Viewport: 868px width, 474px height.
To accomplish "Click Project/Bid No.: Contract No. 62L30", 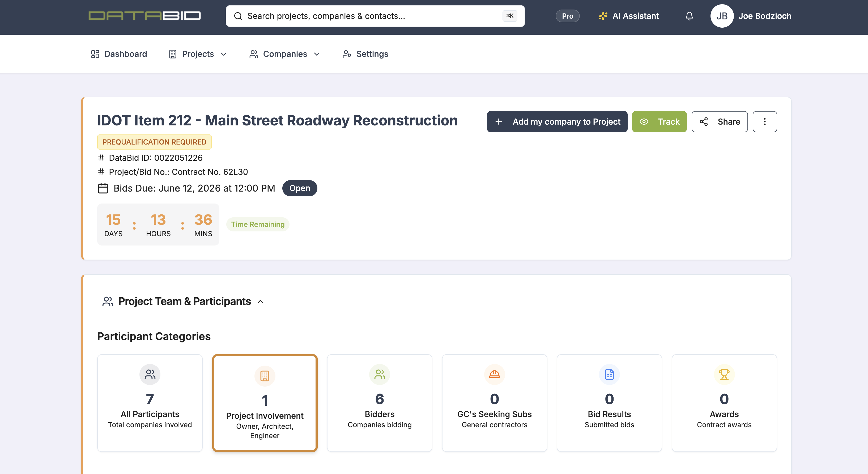I will pyautogui.click(x=178, y=172).
